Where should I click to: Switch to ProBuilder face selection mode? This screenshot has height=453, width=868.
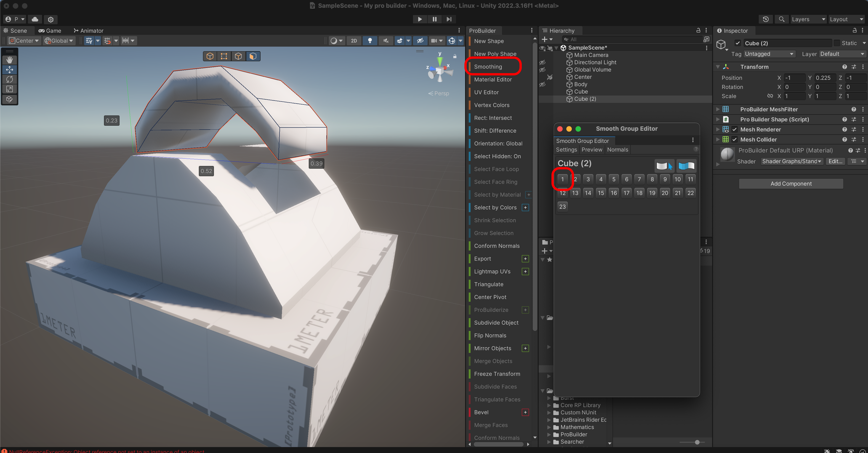point(253,56)
